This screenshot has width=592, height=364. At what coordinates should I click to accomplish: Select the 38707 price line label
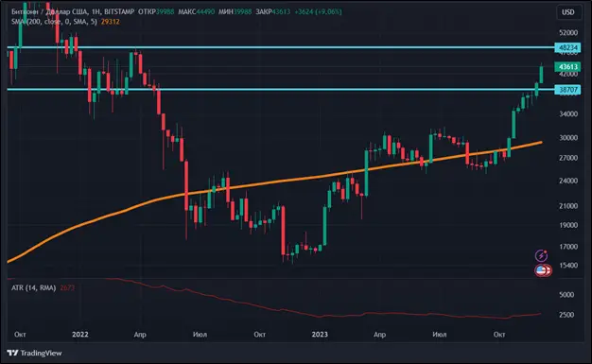click(567, 90)
